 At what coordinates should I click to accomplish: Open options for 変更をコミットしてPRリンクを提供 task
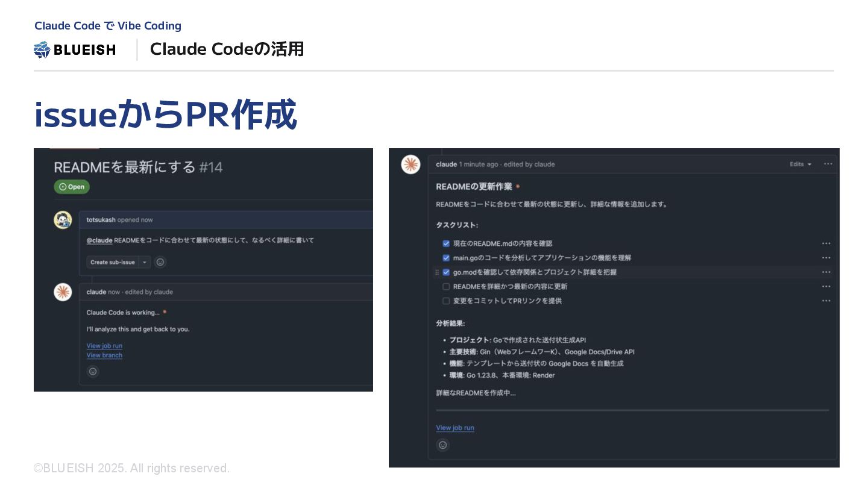click(x=826, y=301)
